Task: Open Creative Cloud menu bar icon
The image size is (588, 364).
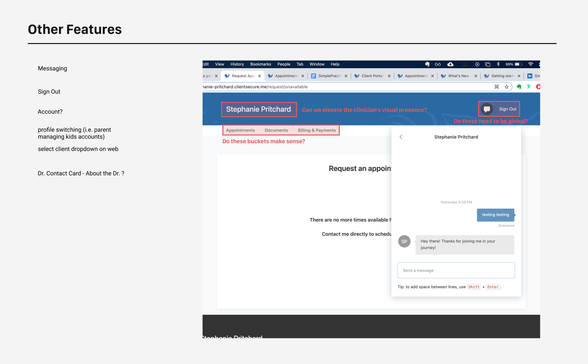Action: [x=465, y=64]
